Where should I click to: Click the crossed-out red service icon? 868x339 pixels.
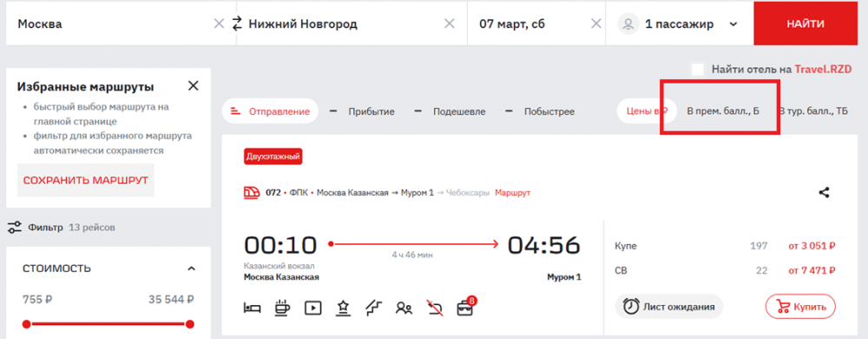point(435,307)
